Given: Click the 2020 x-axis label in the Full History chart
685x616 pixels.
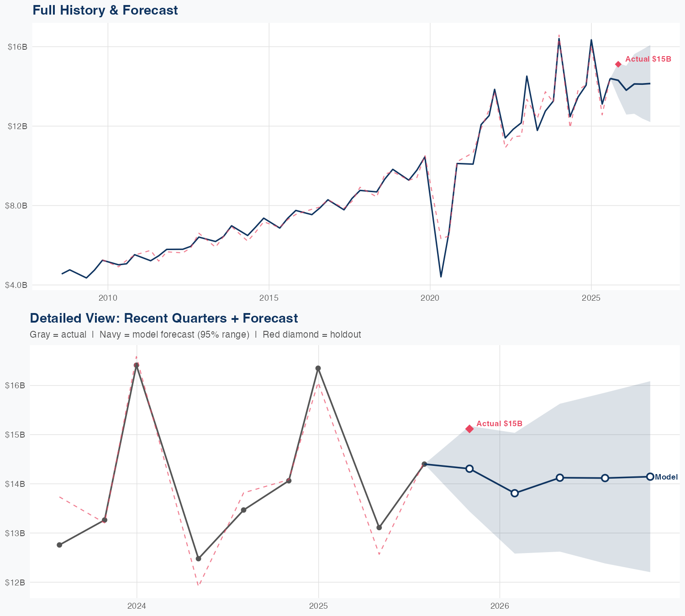Looking at the screenshot, I should [x=430, y=298].
